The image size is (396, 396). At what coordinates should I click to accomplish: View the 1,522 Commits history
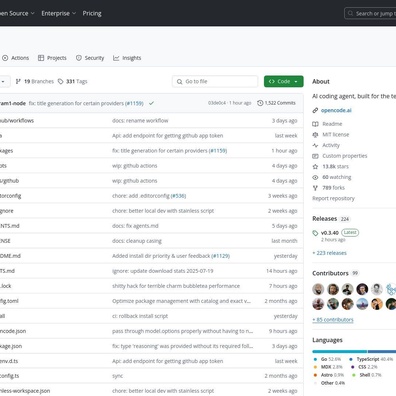pyautogui.click(x=276, y=103)
